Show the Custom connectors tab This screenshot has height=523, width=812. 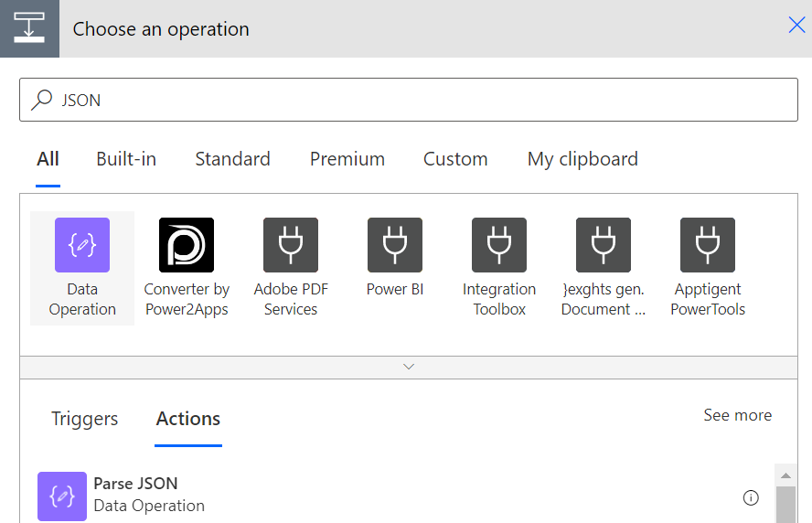click(455, 159)
